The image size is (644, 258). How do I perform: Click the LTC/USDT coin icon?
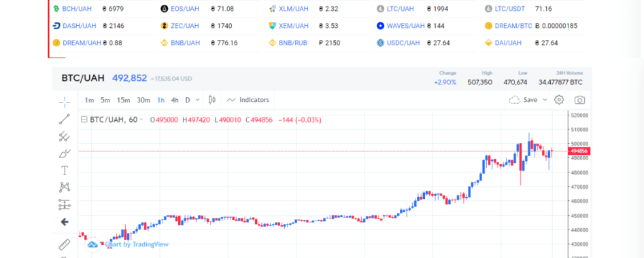click(488, 9)
